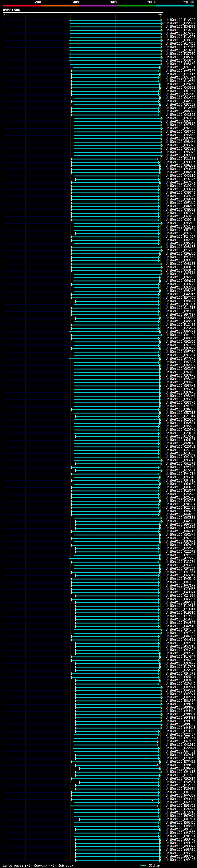Click the Large gaps legend text

38,865
